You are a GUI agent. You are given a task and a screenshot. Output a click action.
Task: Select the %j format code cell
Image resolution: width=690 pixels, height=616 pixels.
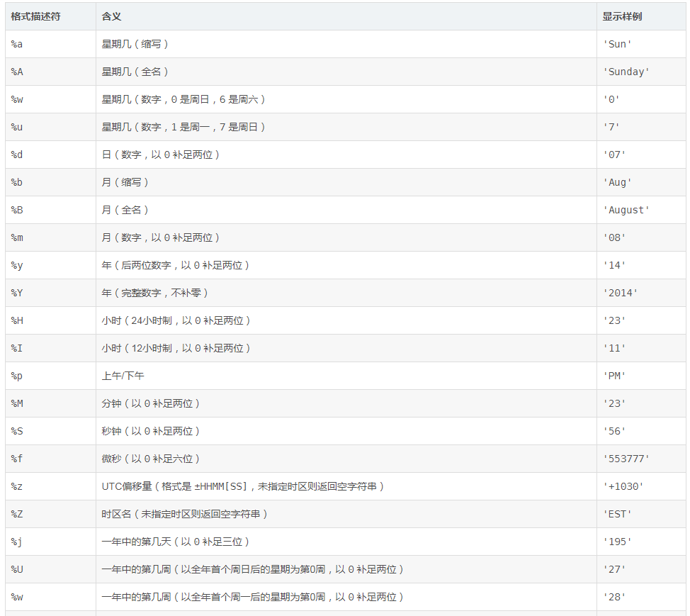(x=17, y=542)
